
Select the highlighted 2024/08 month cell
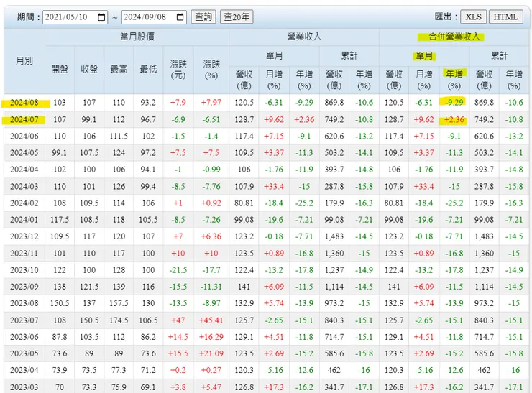[24, 103]
